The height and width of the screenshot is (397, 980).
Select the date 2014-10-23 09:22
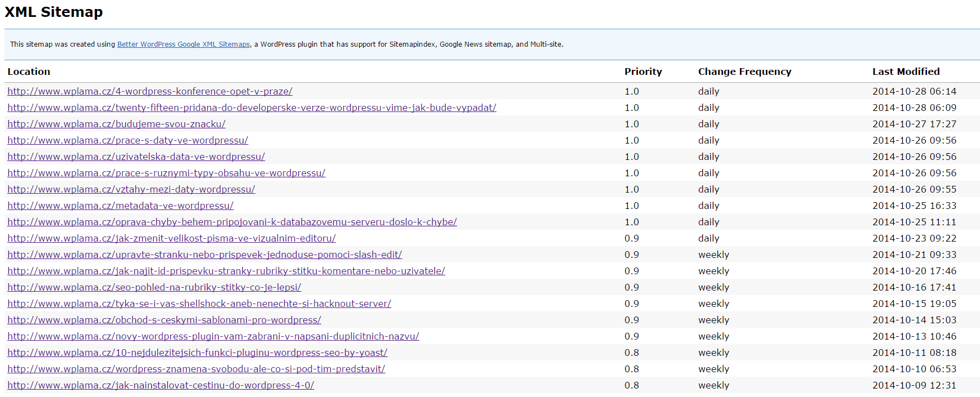[915, 238]
